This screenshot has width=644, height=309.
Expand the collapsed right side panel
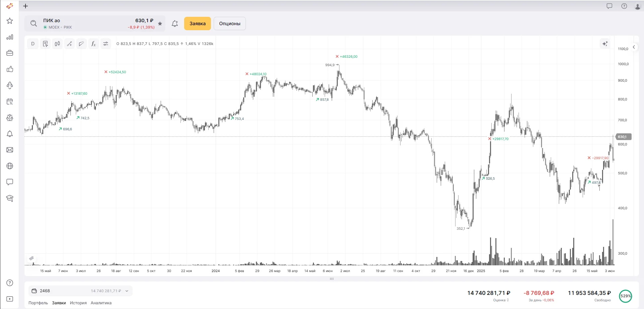pos(634,47)
